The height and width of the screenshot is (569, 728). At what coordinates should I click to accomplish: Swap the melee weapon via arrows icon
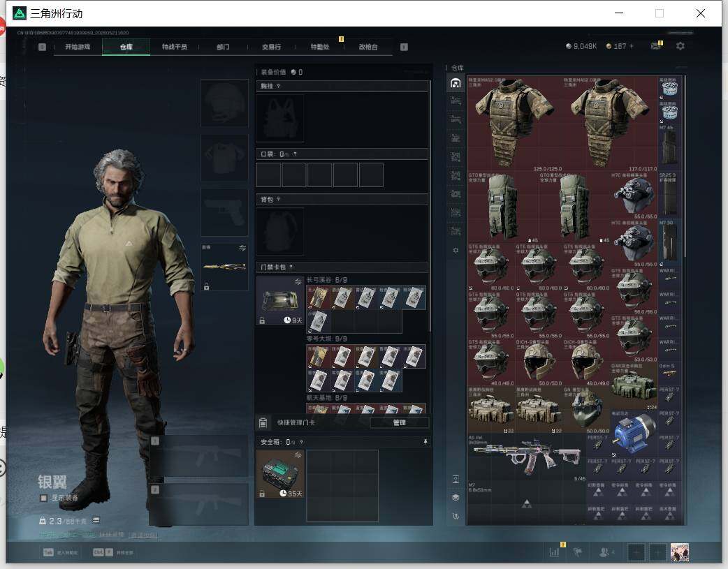[242, 249]
